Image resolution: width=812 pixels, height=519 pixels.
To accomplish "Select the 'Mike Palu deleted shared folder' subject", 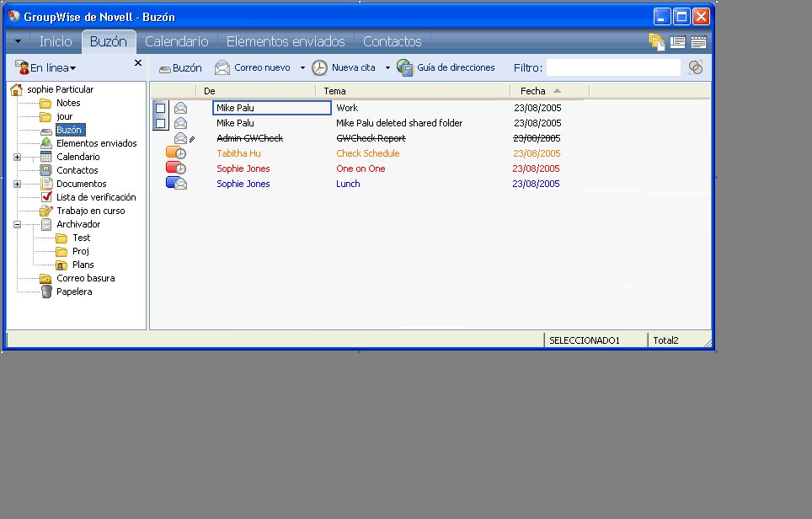I will [399, 123].
